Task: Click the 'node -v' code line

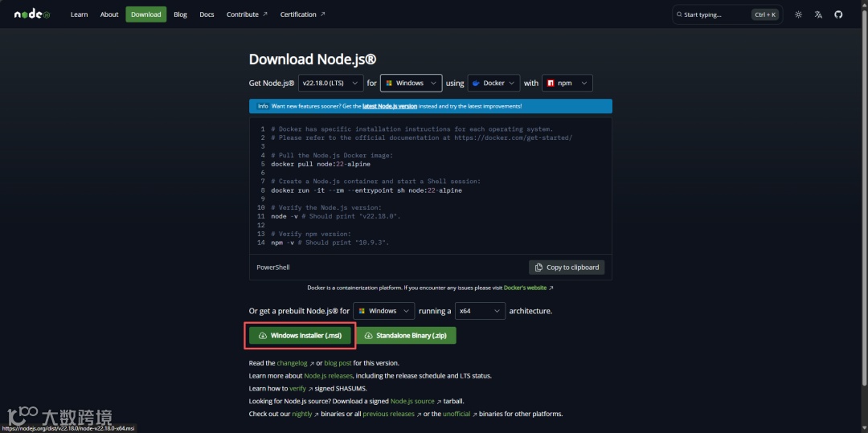Action: 335,216
